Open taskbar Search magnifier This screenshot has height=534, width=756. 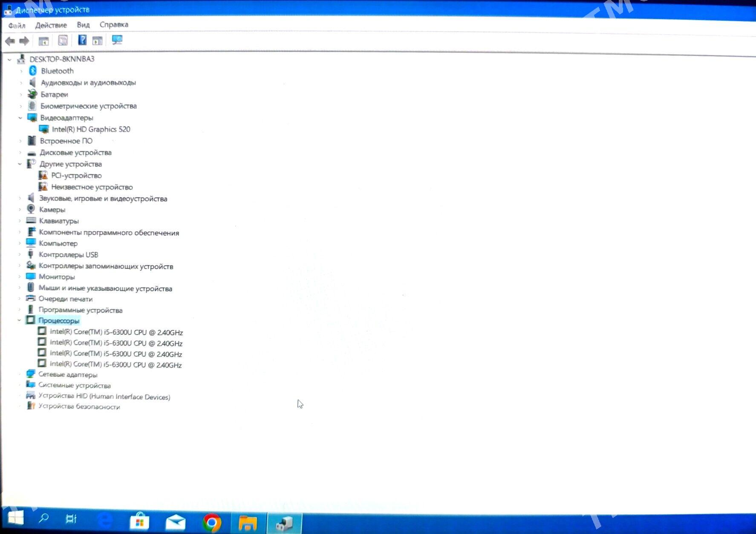(x=43, y=519)
